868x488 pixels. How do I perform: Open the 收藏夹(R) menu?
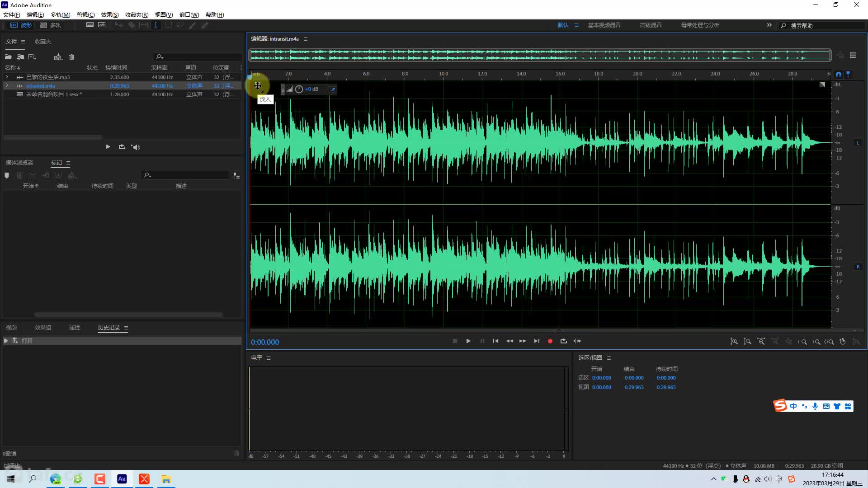tap(137, 15)
